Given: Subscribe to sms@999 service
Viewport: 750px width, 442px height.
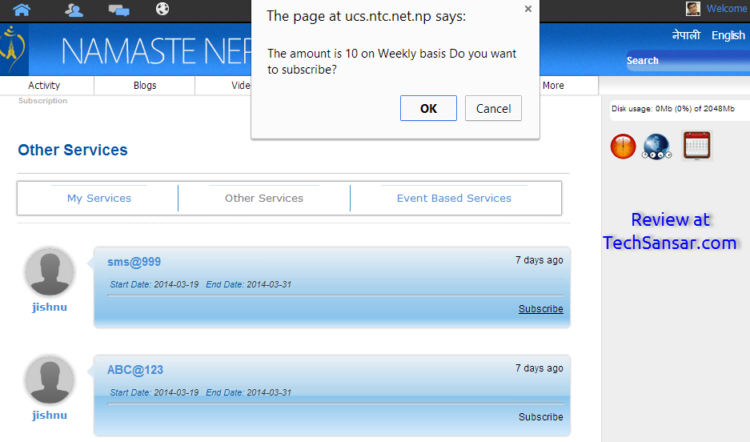Looking at the screenshot, I should pos(540,309).
